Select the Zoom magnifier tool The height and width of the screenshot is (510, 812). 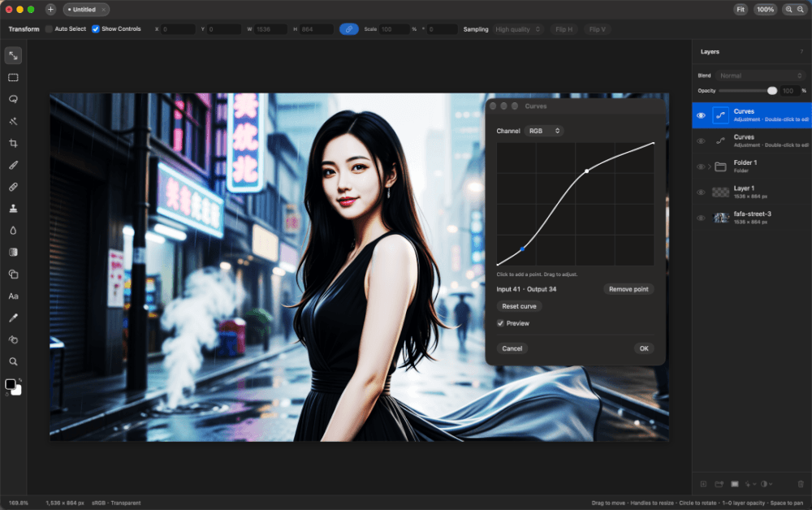(13, 361)
